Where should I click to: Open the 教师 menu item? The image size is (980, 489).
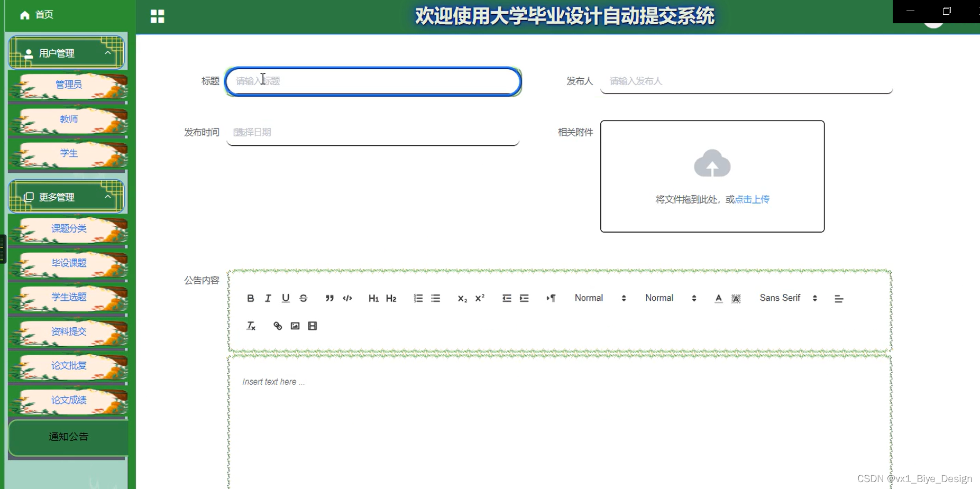click(68, 119)
